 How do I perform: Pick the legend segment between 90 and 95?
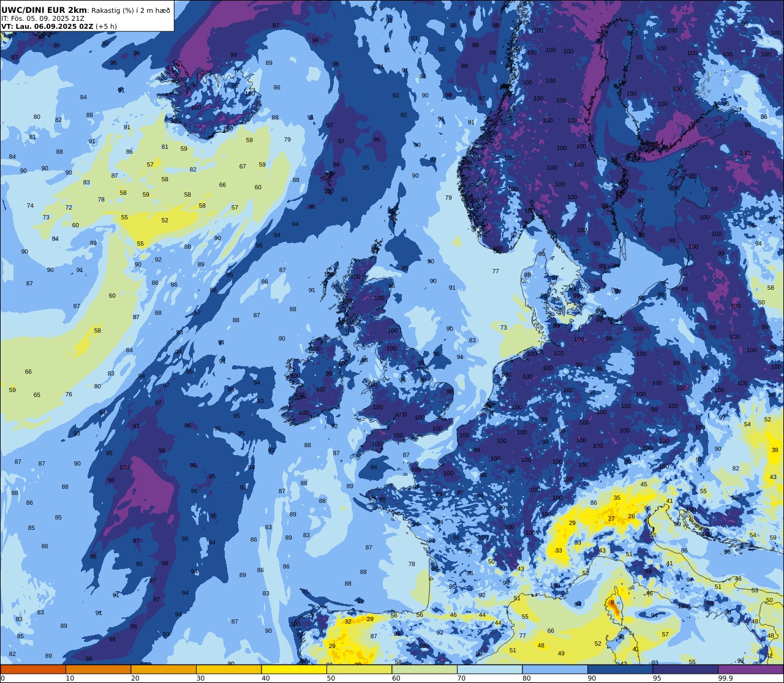tap(620, 670)
